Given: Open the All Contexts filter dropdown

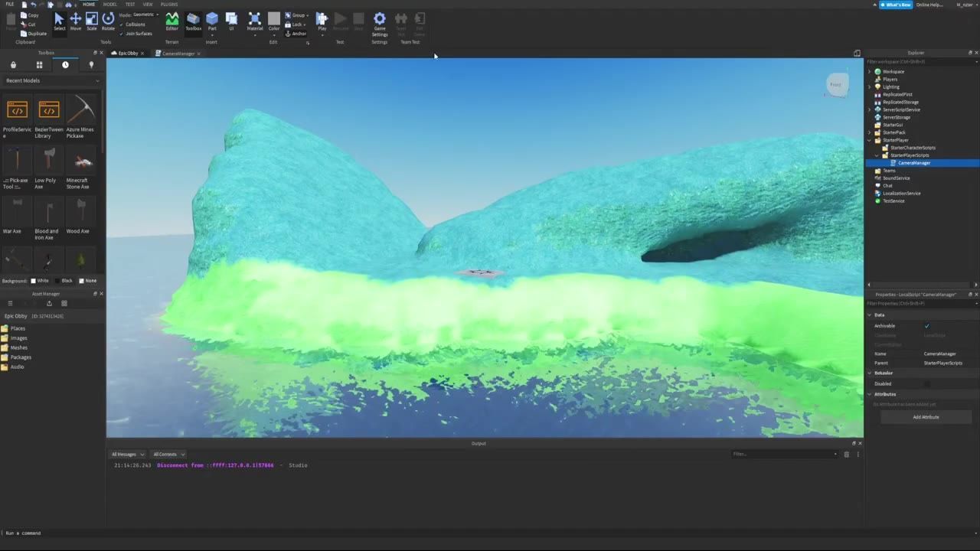Looking at the screenshot, I should pos(168,455).
